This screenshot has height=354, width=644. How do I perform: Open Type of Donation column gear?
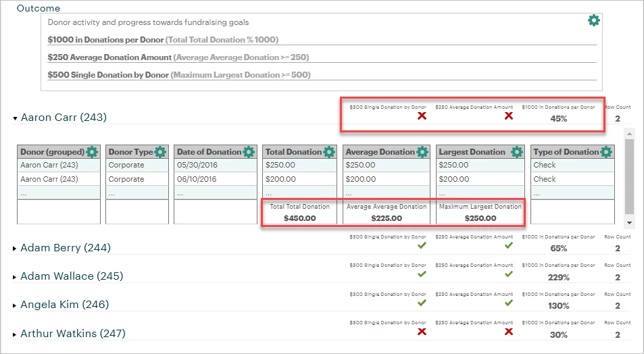pyautogui.click(x=606, y=152)
